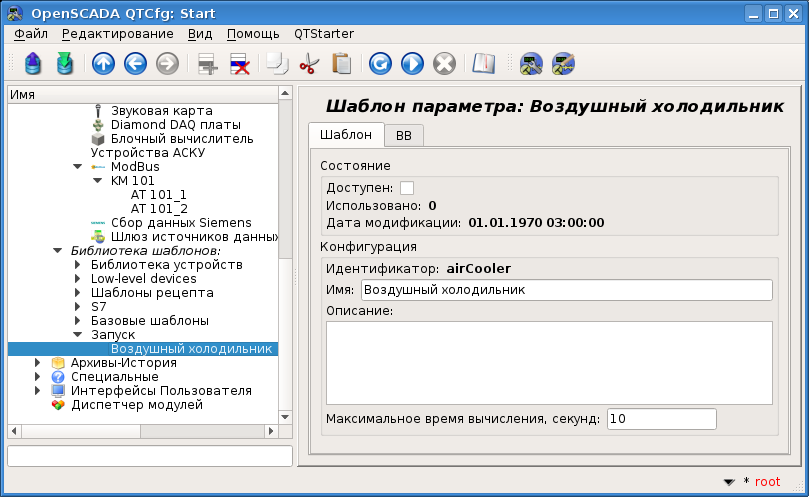Launch the first QTStarter module icon

531,64
